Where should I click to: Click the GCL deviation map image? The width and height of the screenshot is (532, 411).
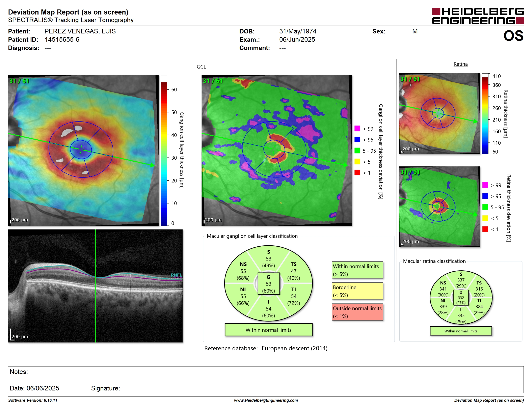(277, 150)
